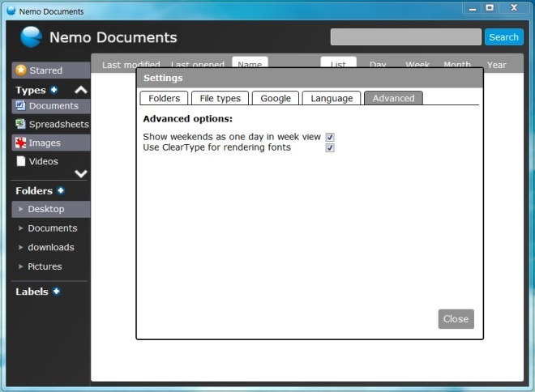535x392 pixels.
Task: Expand the downloads folder arrow
Action: coord(21,247)
